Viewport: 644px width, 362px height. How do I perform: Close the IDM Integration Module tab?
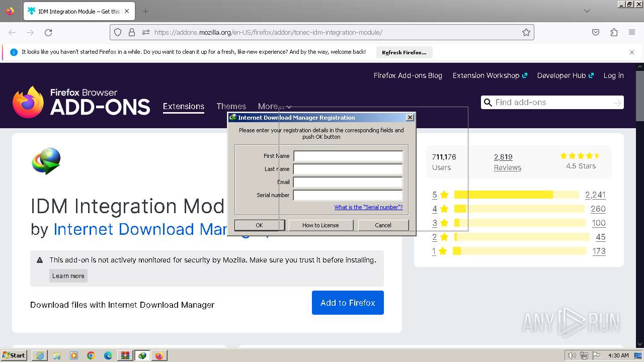126,11
